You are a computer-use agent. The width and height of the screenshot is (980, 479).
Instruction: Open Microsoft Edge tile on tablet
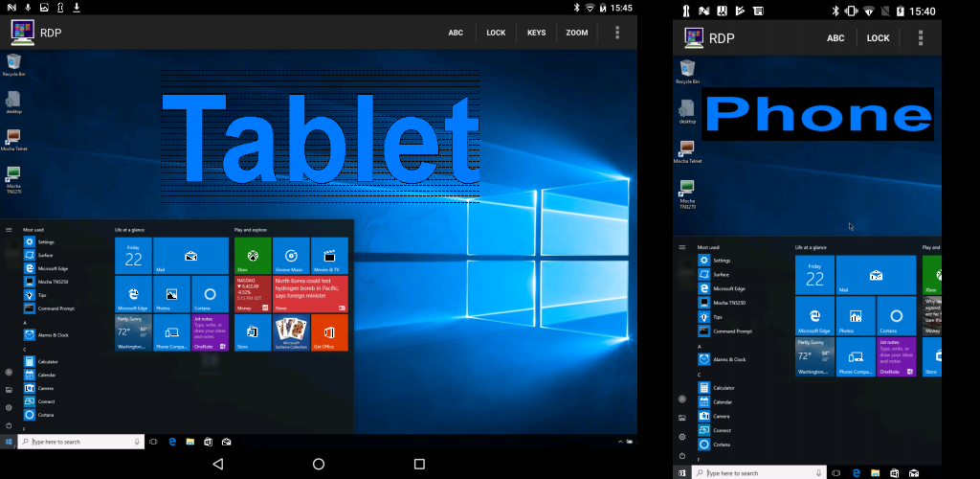point(133,294)
